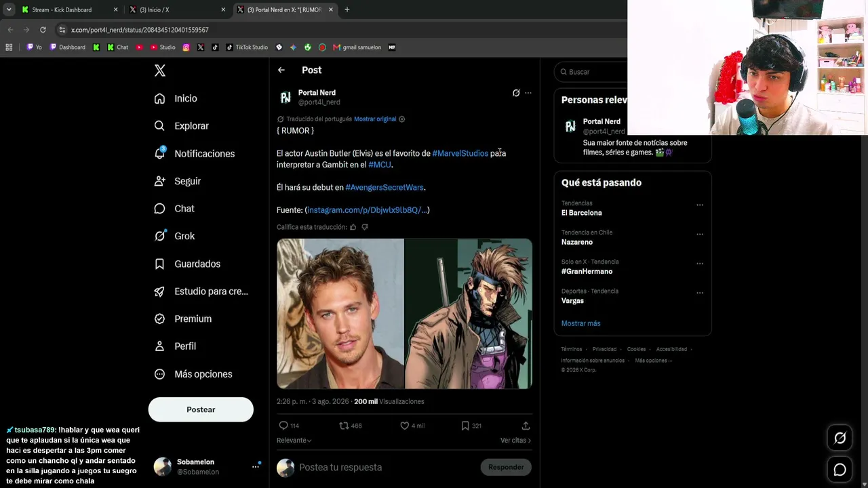
Task: Open Premium in the sidebar
Action: pos(182,319)
